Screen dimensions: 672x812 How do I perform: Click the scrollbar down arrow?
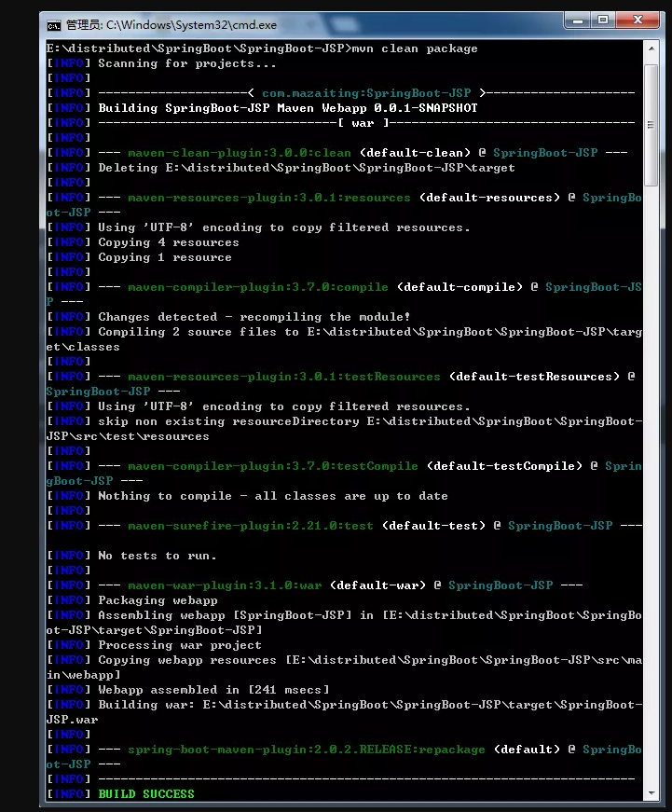coord(651,792)
